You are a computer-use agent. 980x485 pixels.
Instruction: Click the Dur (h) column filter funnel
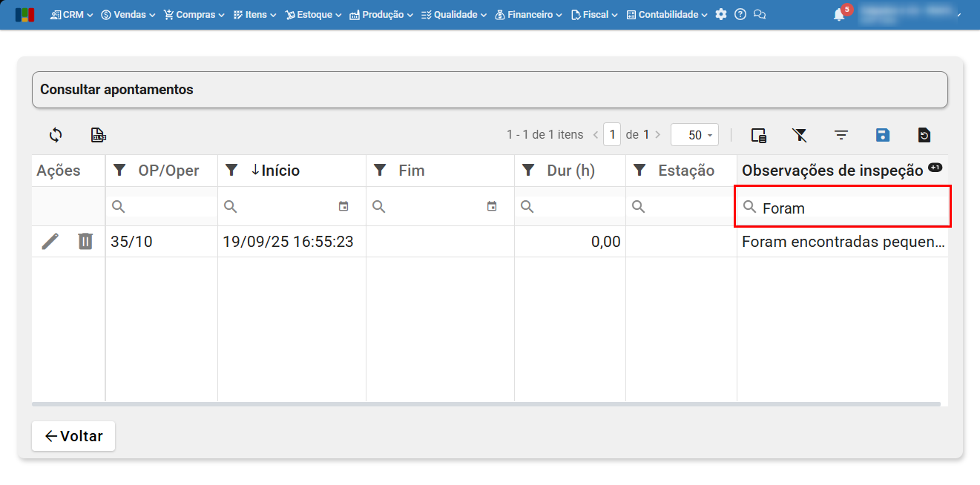pos(528,171)
